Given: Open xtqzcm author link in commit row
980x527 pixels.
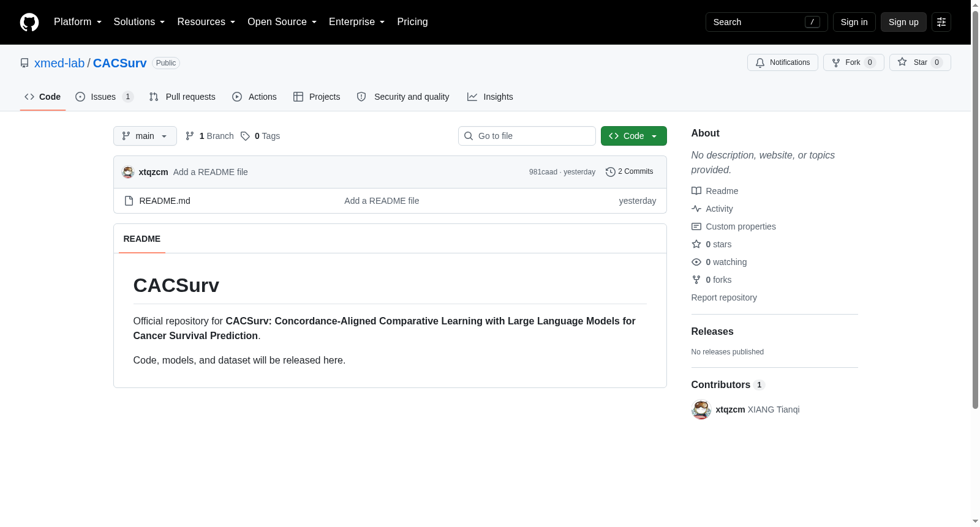Looking at the screenshot, I should 153,172.
